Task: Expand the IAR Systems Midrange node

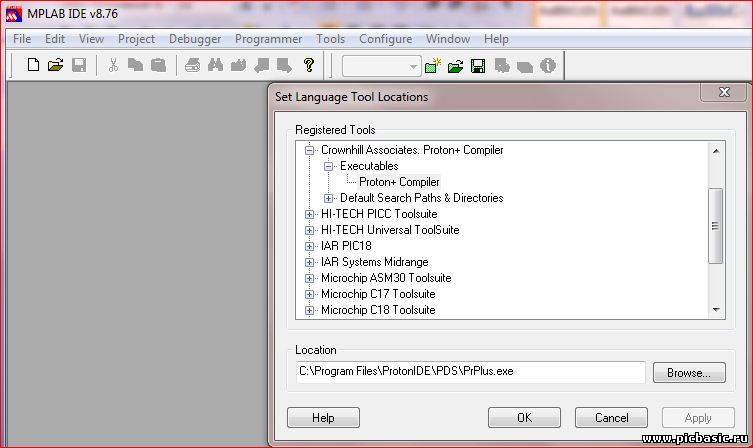Action: 310,262
